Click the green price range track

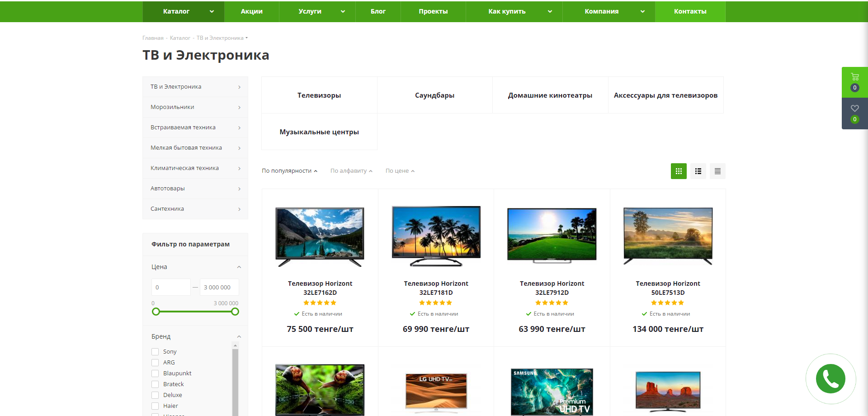click(195, 312)
